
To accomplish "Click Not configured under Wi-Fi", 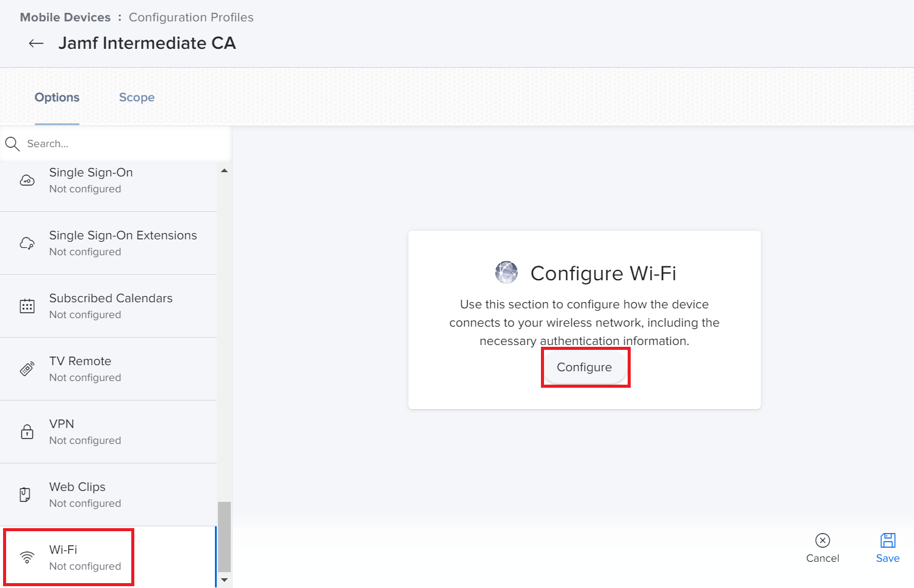I will pyautogui.click(x=85, y=566).
